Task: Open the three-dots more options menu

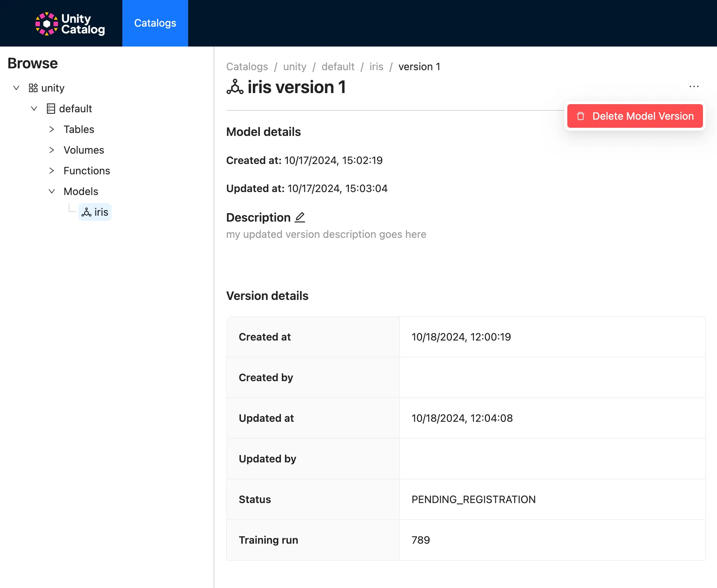Action: 694,86
